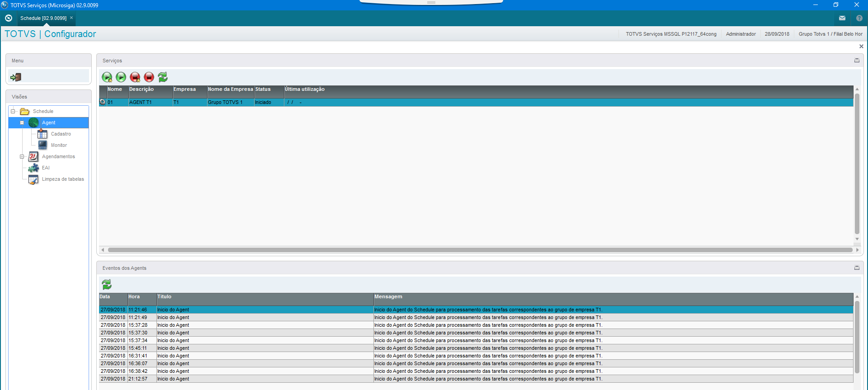Select the event at 15:37:28

click(476, 325)
